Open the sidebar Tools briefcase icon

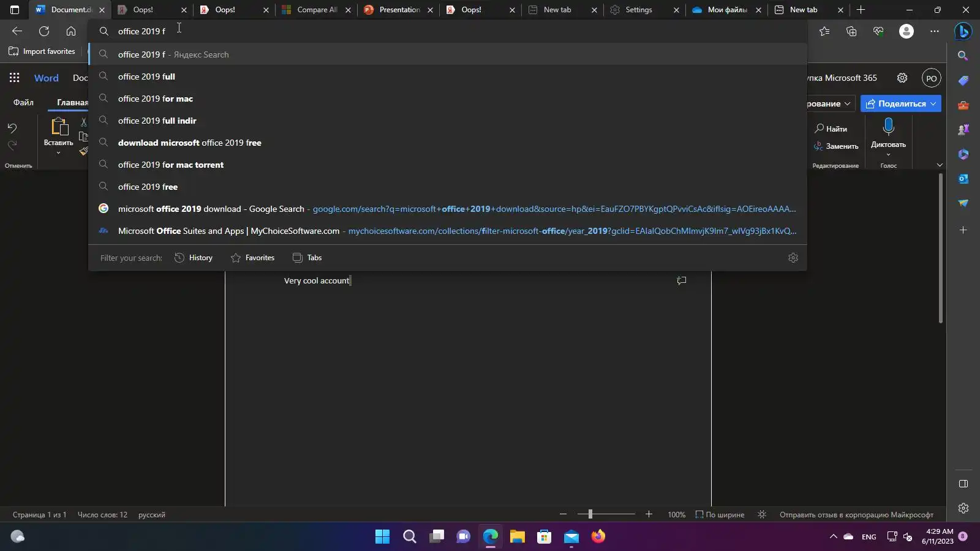(x=963, y=105)
